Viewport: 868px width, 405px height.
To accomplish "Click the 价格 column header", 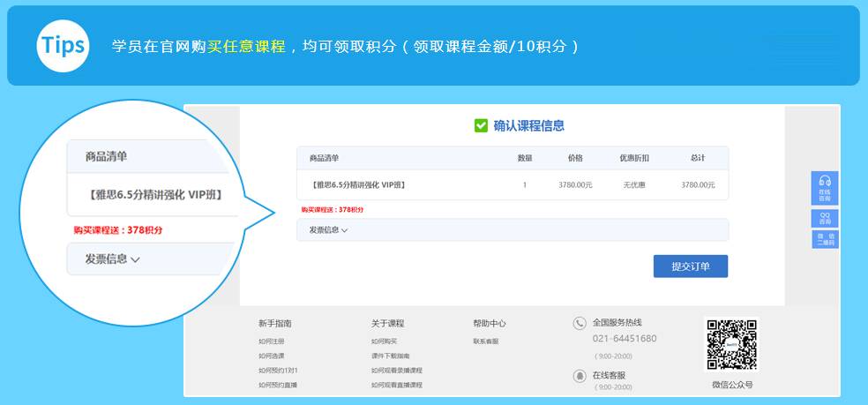I will (x=575, y=159).
